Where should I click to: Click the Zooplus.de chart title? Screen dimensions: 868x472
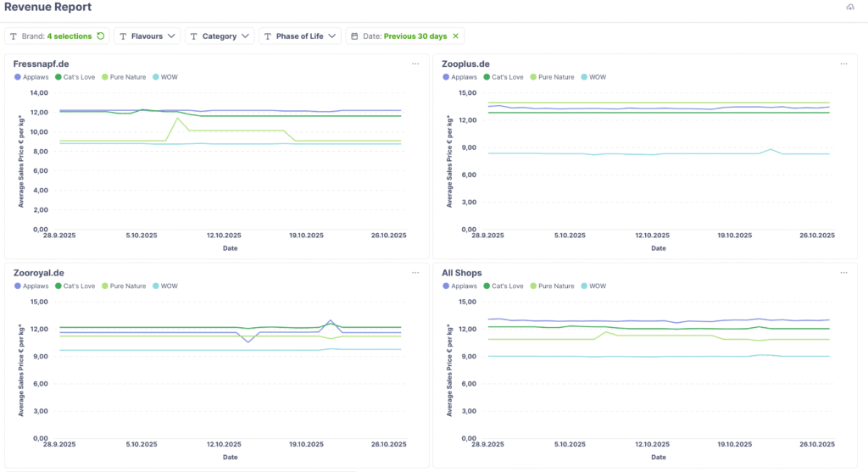pyautogui.click(x=465, y=64)
